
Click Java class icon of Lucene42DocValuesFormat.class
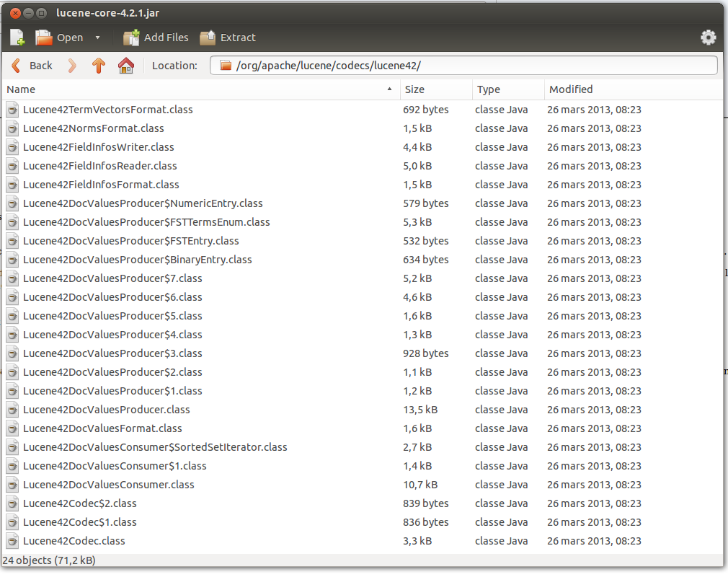click(x=12, y=428)
